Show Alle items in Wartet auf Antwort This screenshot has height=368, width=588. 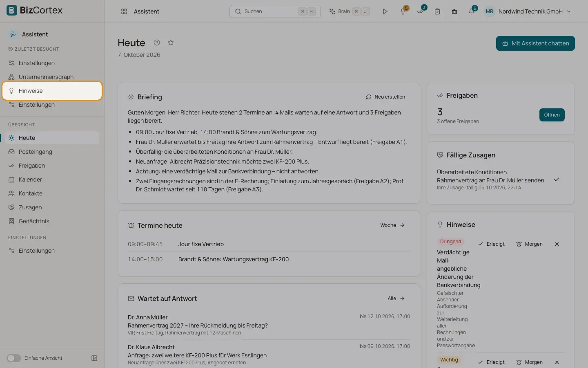pyautogui.click(x=396, y=298)
